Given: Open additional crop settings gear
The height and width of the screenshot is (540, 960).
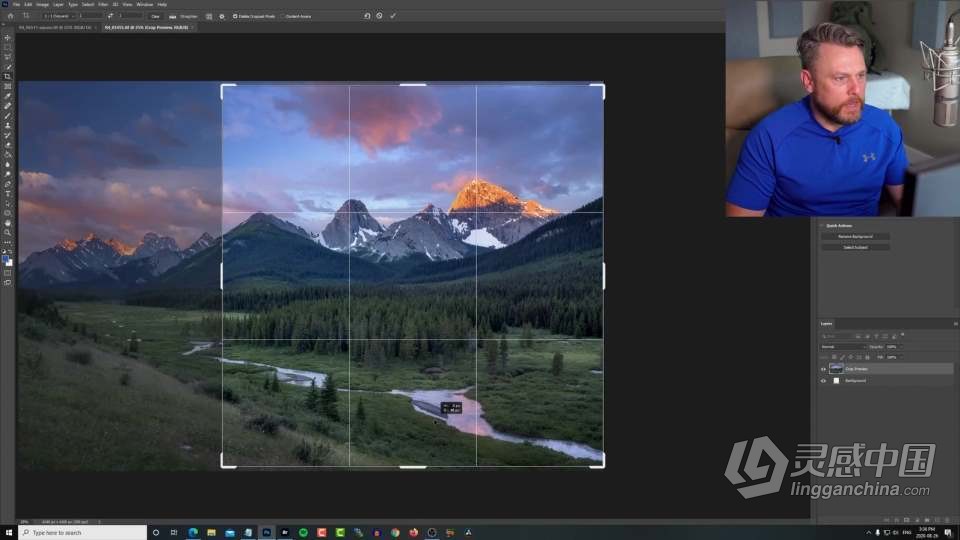Looking at the screenshot, I should [x=222, y=16].
